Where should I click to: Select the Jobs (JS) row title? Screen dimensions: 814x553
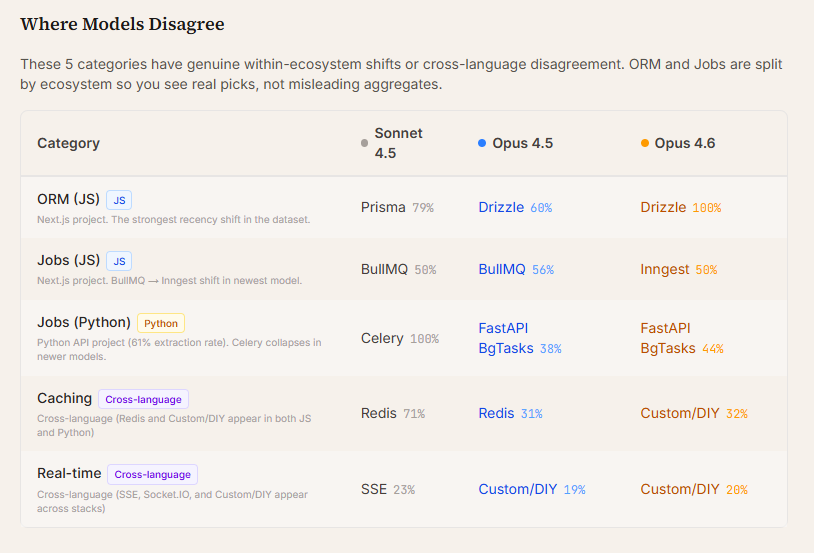[68, 260]
